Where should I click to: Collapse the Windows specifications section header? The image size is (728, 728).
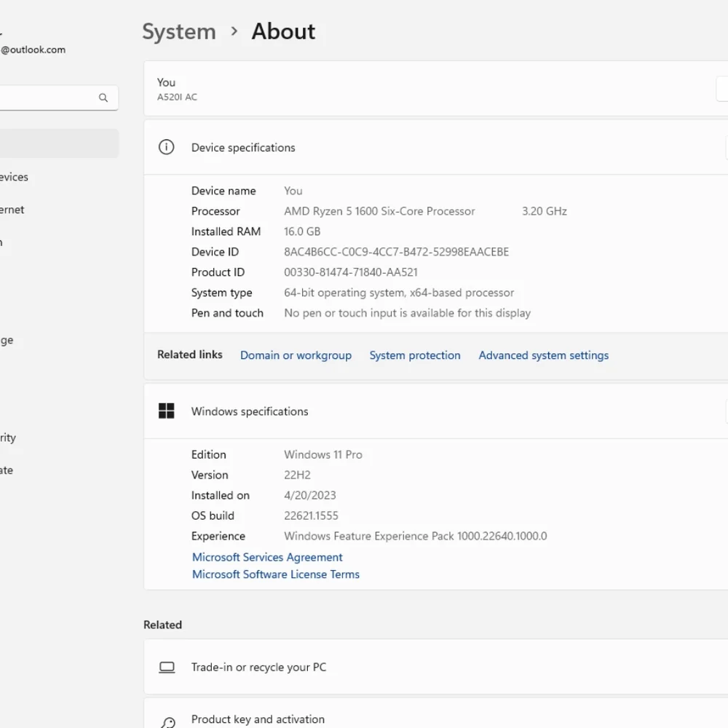[x=436, y=411]
